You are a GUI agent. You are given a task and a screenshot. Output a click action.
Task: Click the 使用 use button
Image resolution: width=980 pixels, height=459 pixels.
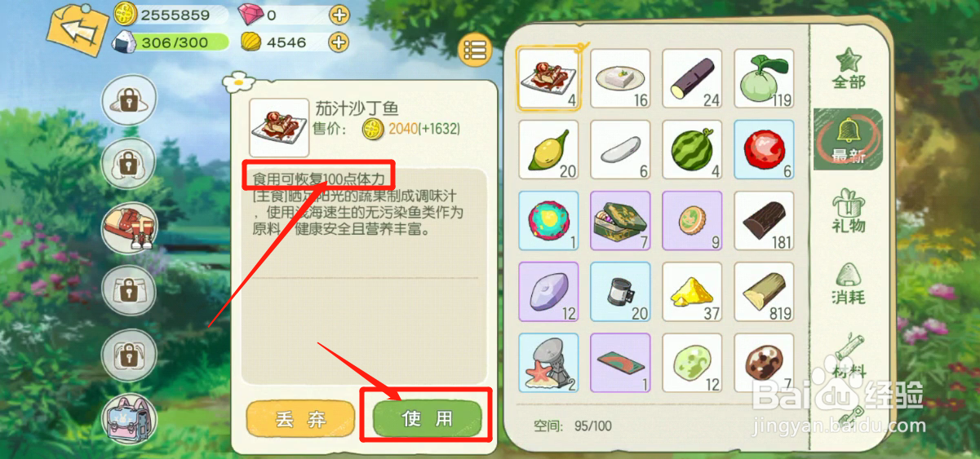point(428,418)
